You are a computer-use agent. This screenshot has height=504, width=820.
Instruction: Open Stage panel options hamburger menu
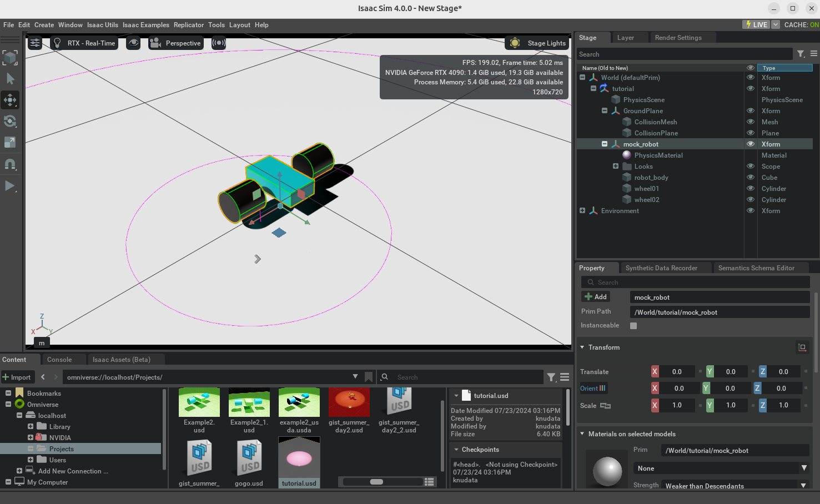[x=813, y=54]
